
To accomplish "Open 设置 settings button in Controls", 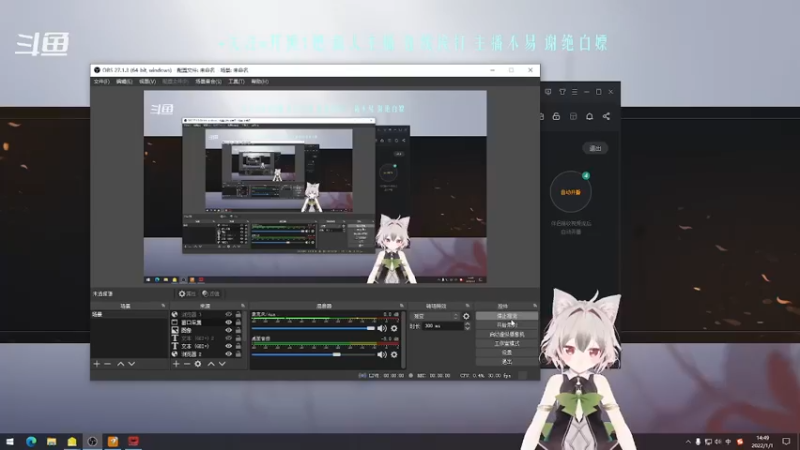I will [x=507, y=353].
